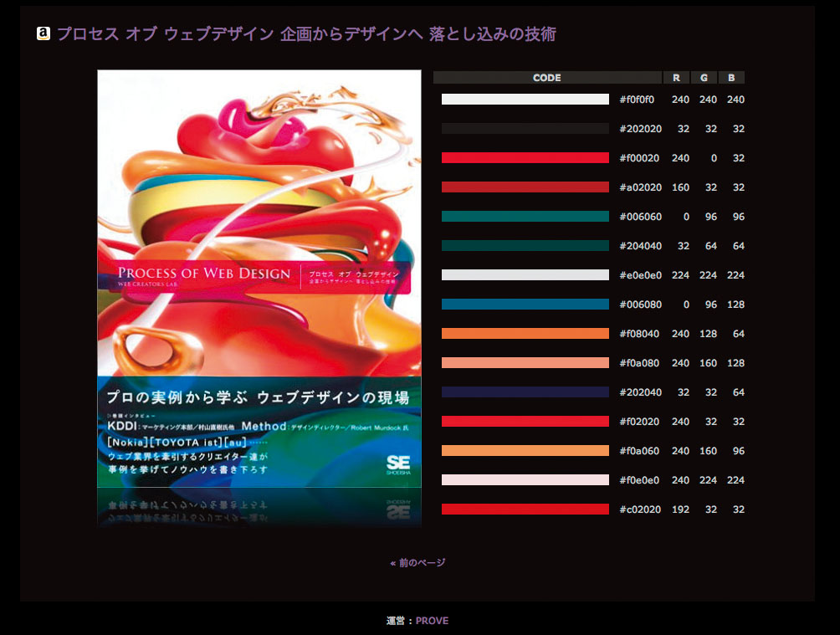Select the B column header
Screen dimensions: 840x635
pyautogui.click(x=731, y=77)
